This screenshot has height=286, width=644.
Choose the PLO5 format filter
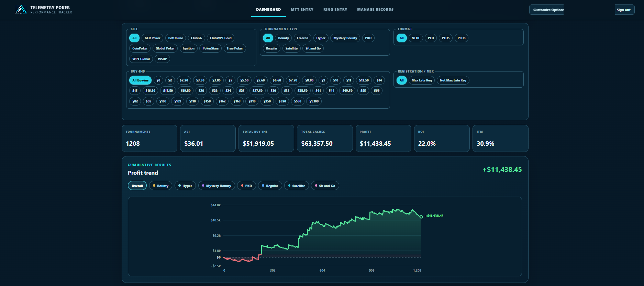point(446,38)
